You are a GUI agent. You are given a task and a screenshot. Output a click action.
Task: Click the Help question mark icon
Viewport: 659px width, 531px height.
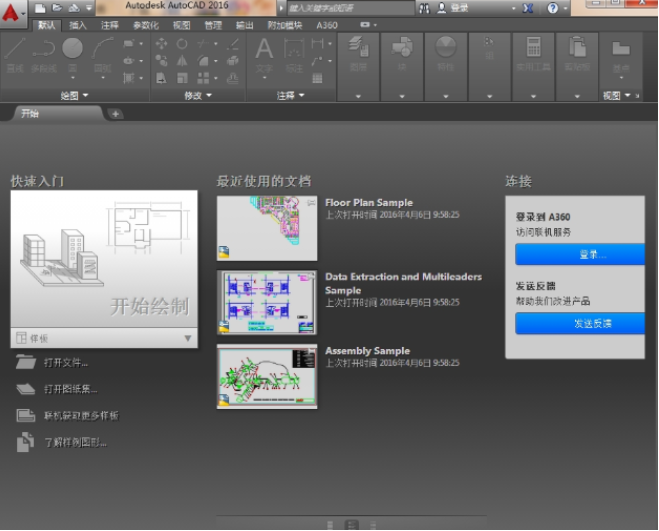coord(553,8)
